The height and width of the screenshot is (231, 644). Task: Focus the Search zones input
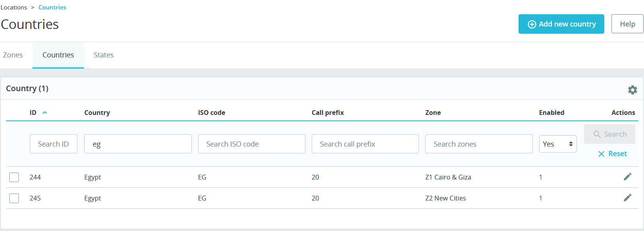pos(478,144)
